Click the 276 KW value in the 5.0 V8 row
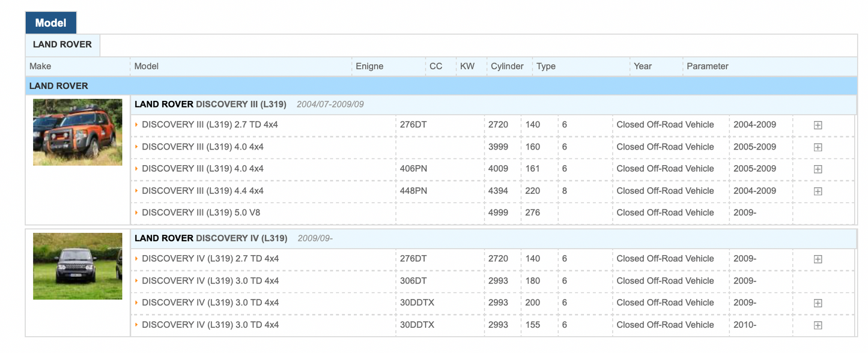Image resolution: width=868 pixels, height=353 pixels. pyautogui.click(x=532, y=213)
